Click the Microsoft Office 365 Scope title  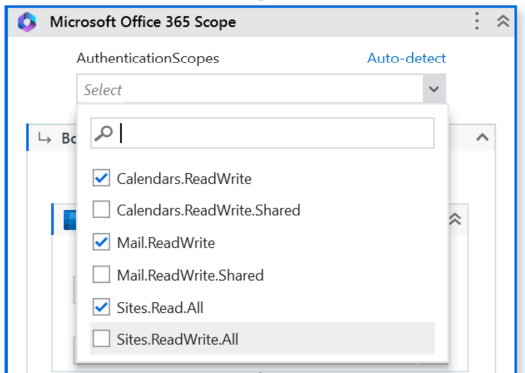(x=143, y=22)
